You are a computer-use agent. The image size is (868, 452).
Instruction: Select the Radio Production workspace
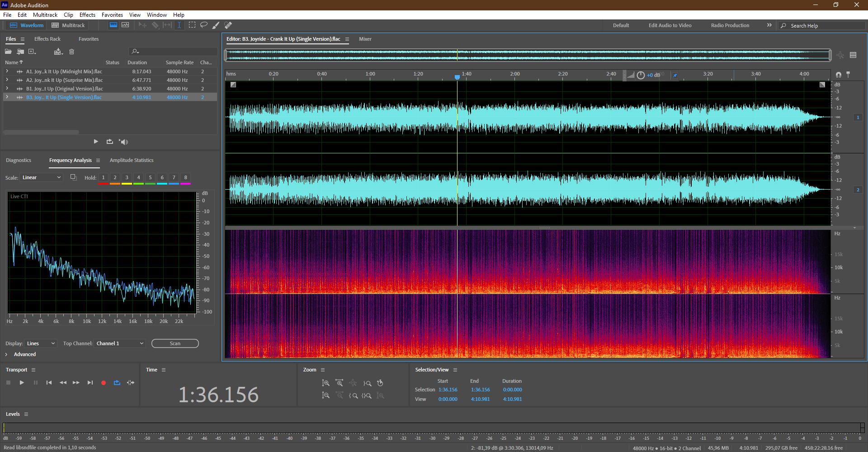[730, 25]
